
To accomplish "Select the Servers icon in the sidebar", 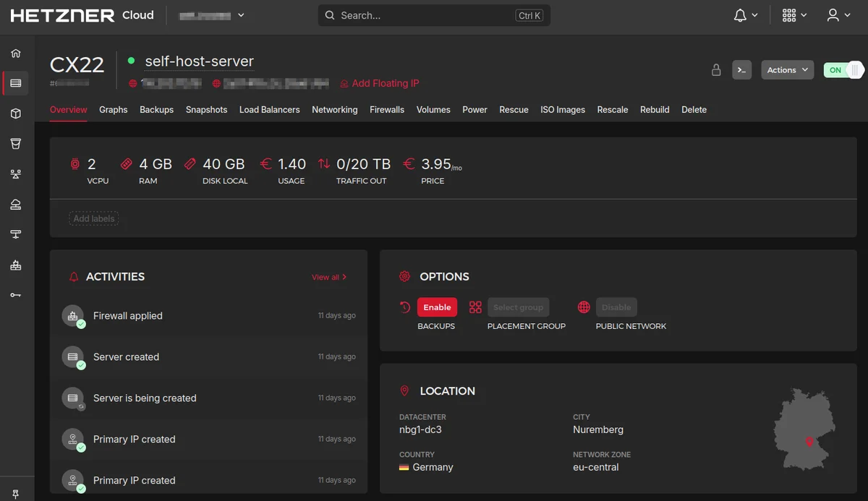I will [16, 82].
